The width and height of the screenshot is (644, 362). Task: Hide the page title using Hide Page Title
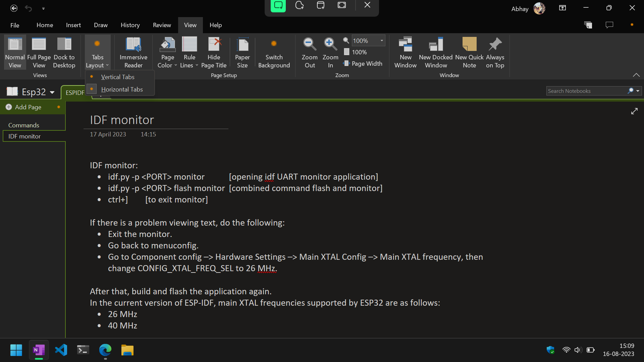click(214, 52)
